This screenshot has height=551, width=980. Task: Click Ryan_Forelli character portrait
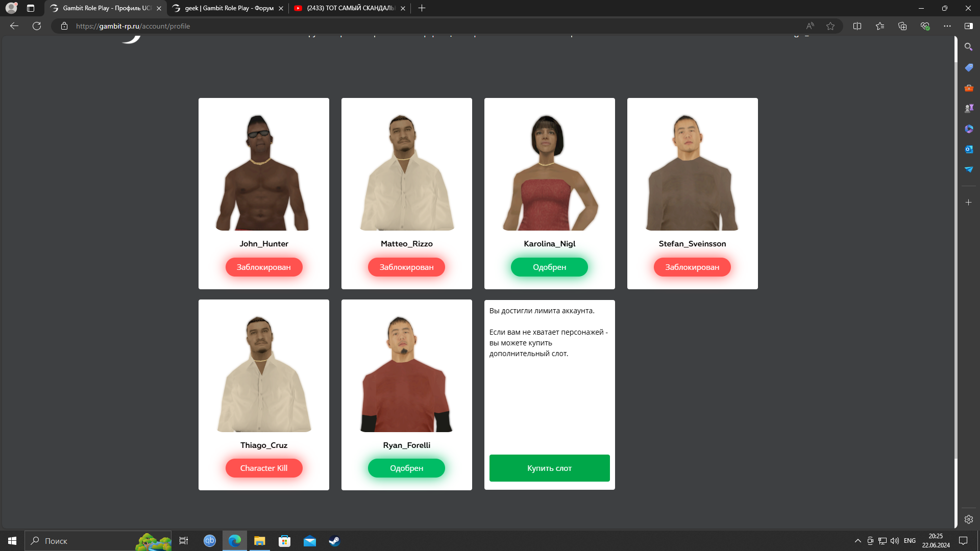click(406, 374)
